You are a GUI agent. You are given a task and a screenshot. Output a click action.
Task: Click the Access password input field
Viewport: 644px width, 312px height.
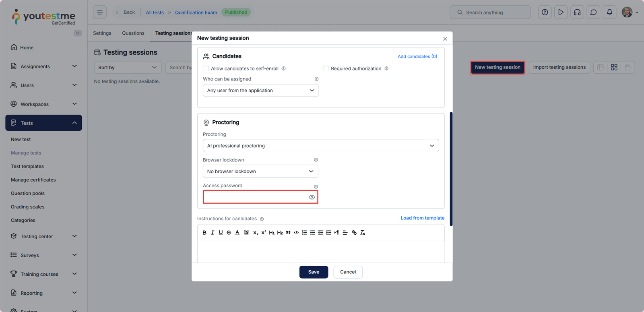256,197
